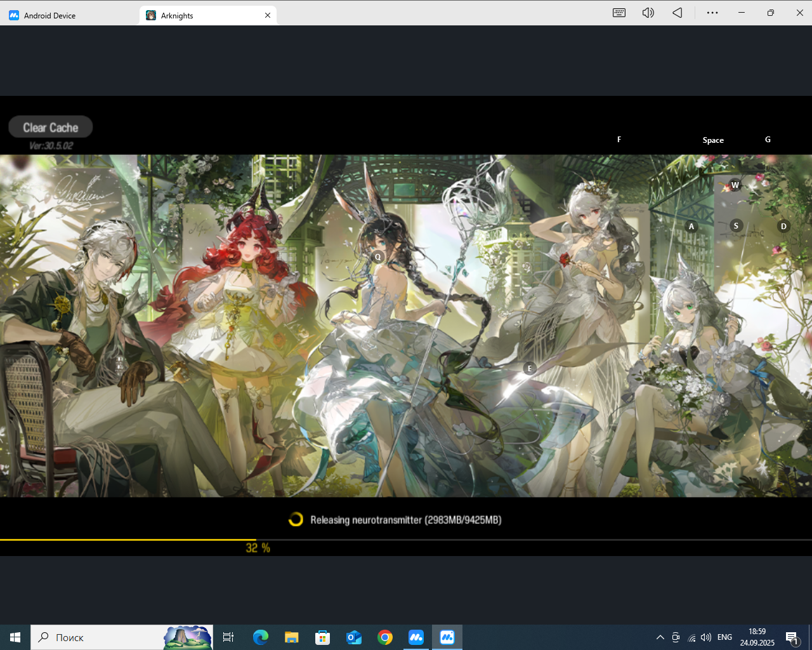Screen dimensions: 812x650
Task: Click the emulator back triangle icon
Action: click(x=678, y=13)
